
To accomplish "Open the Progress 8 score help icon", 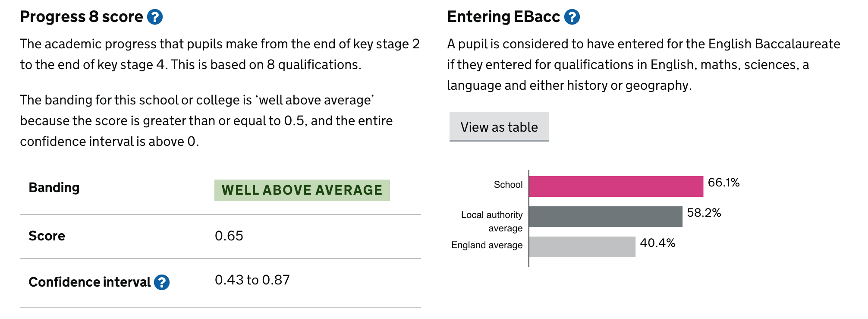I will (155, 17).
